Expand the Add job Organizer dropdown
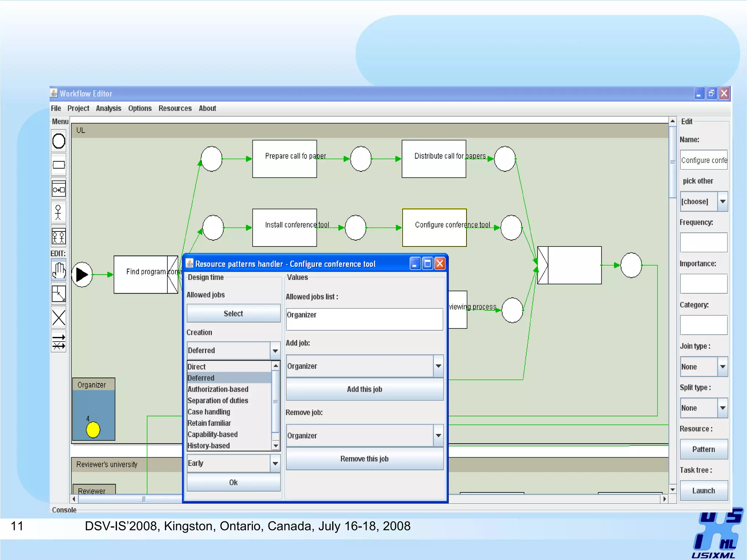 (438, 366)
